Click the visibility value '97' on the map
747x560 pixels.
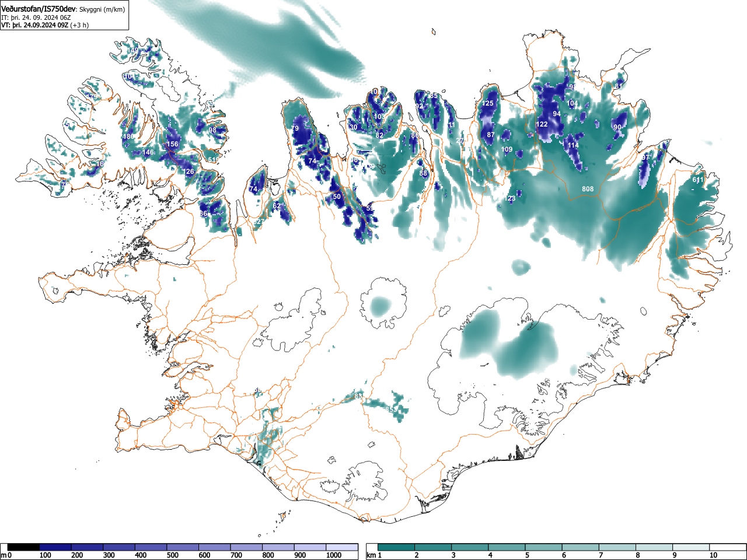click(645, 158)
